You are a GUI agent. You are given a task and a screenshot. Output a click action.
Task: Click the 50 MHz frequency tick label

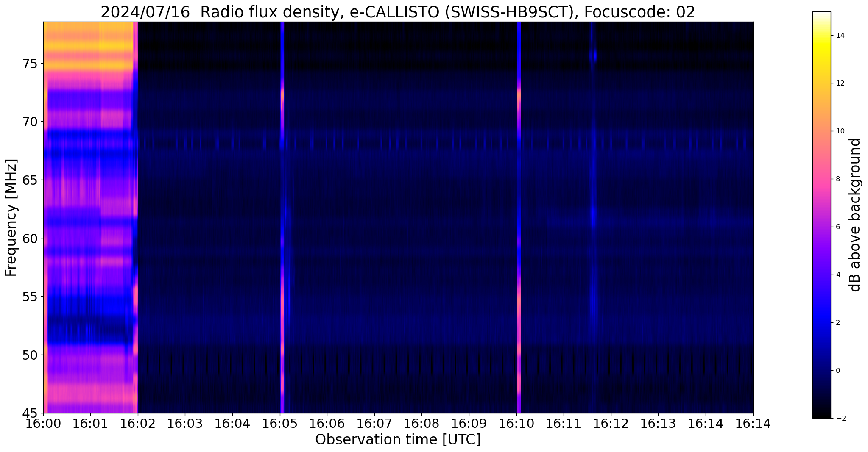(30, 355)
